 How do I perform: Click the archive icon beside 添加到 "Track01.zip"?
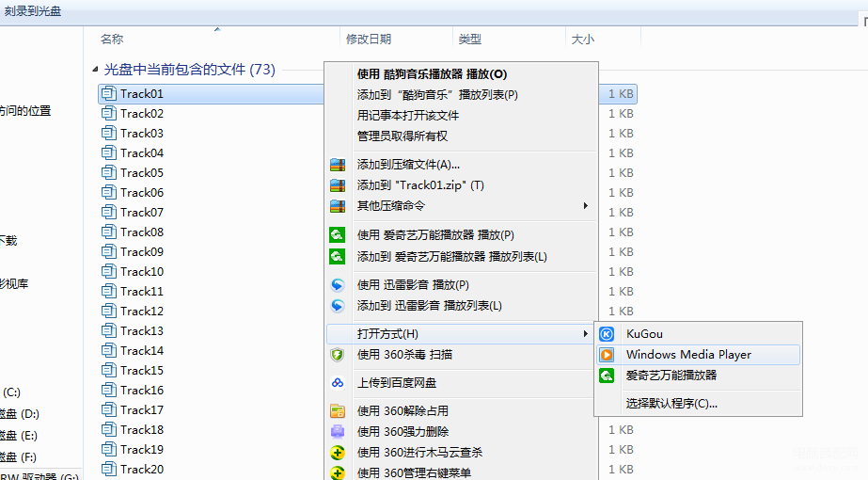coord(338,185)
